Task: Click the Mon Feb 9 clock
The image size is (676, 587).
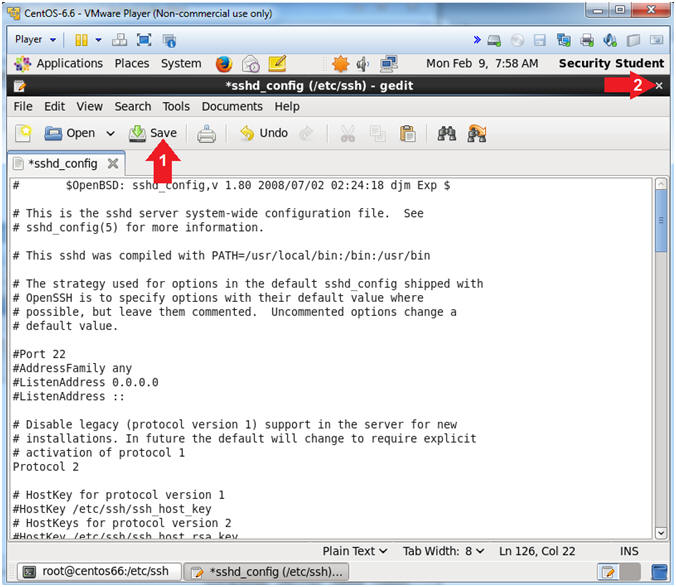Action: click(x=482, y=64)
